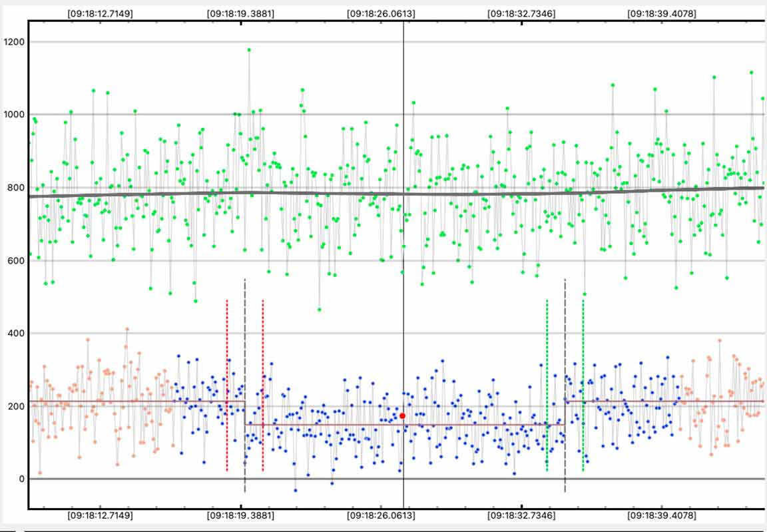
Task: Click the top 09:18:32.7346 timestamp label
Action: point(521,13)
